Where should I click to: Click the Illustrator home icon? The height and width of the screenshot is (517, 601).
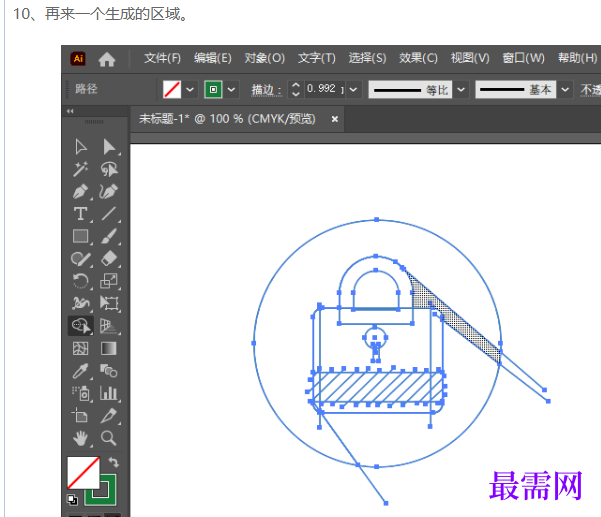click(107, 59)
